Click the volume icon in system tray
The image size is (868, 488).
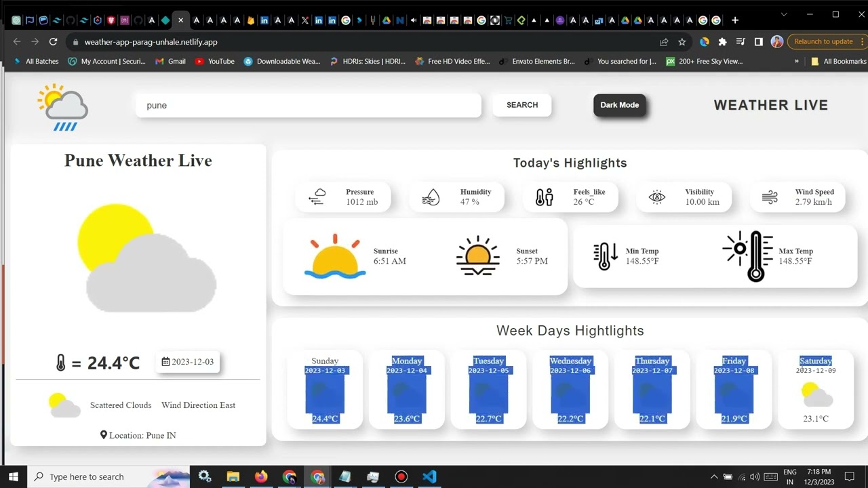coord(754,476)
